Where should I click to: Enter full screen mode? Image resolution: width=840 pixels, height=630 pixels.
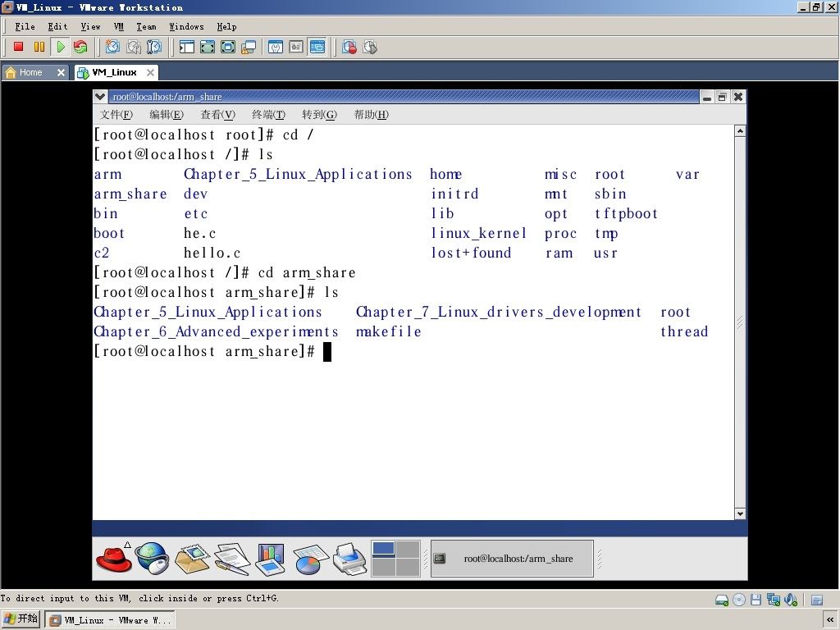pos(228,47)
